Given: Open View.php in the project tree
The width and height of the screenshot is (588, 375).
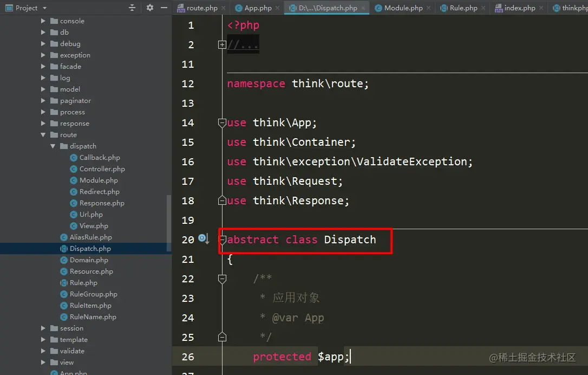Looking at the screenshot, I should (94, 225).
